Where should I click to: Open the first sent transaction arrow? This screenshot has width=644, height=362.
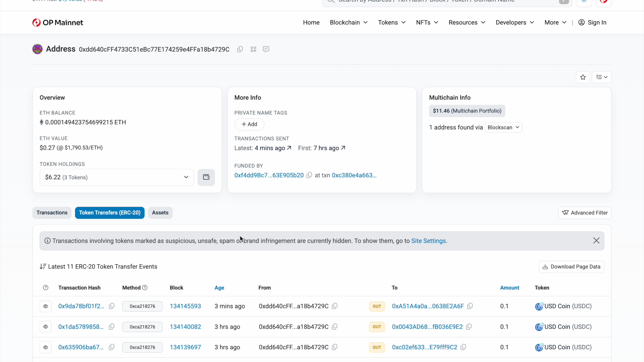(343, 148)
